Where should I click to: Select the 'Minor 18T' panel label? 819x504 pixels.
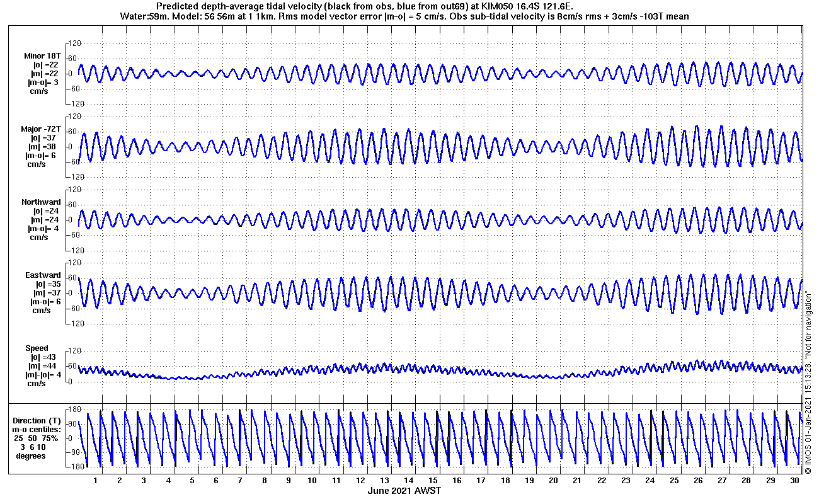click(x=43, y=55)
